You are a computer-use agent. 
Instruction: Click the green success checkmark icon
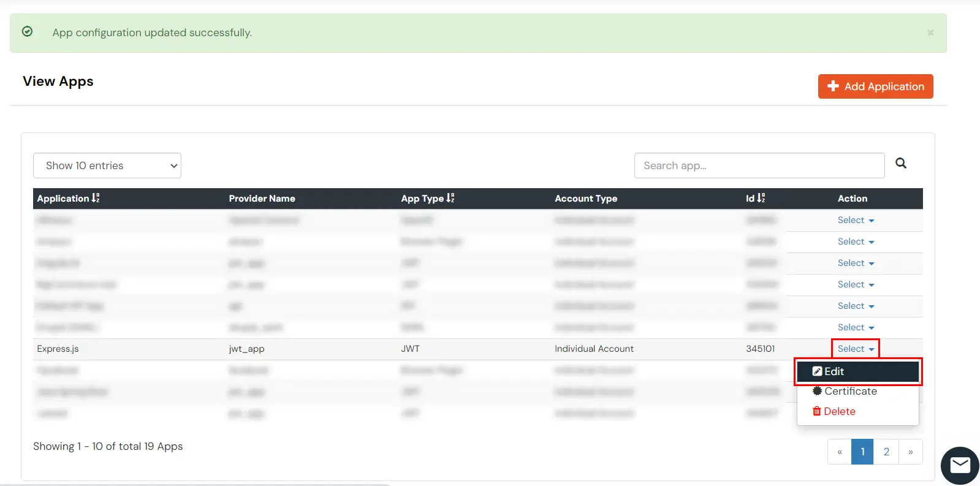pyautogui.click(x=27, y=31)
